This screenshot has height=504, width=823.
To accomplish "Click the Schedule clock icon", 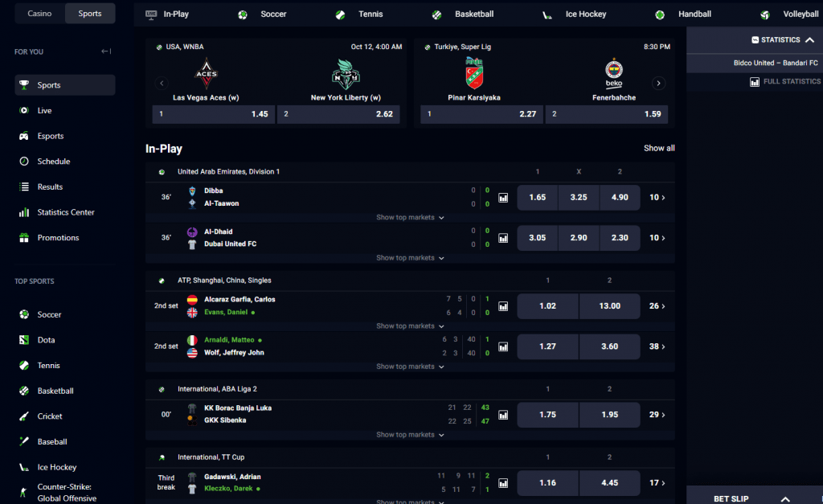I will click(x=24, y=162).
